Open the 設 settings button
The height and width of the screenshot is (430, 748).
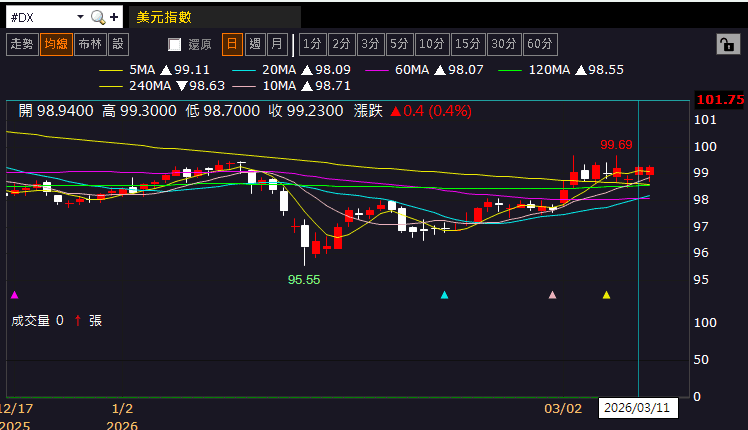pos(118,44)
